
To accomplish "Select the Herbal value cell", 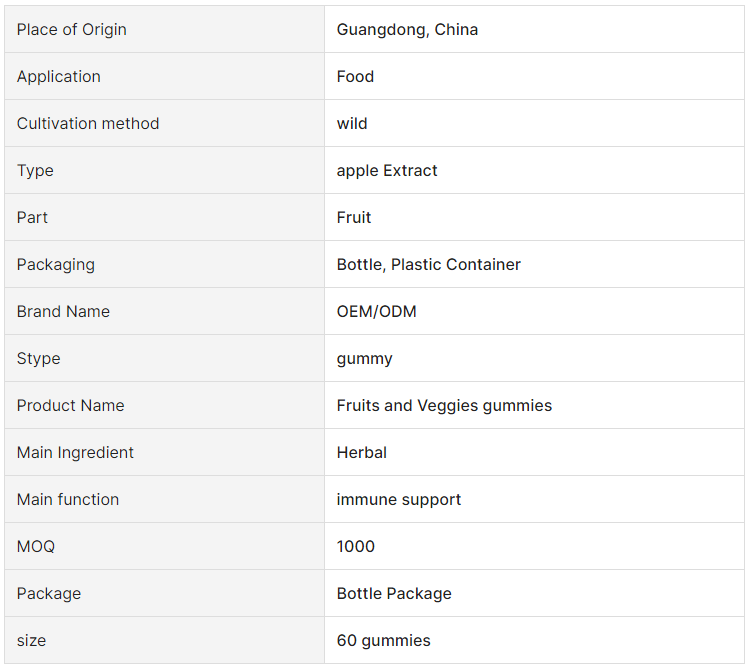I will (x=361, y=453).
